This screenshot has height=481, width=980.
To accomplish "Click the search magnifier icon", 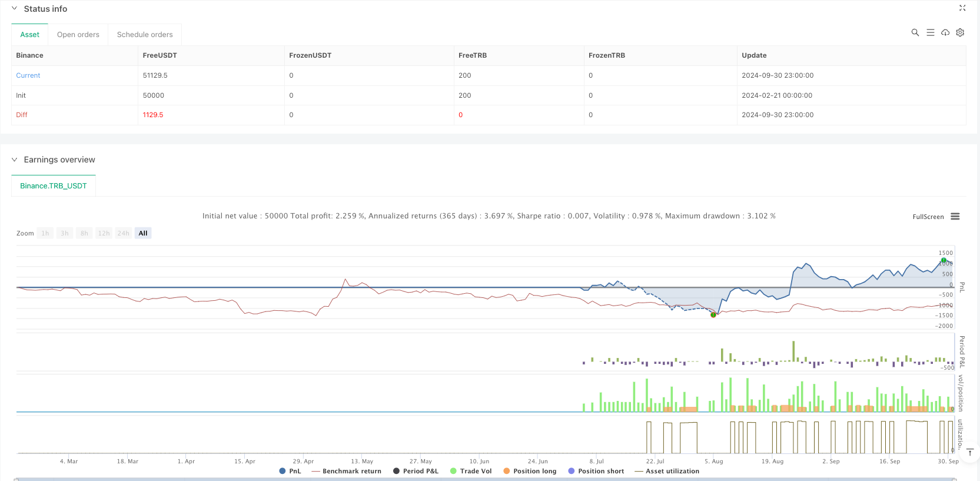I will click(915, 33).
